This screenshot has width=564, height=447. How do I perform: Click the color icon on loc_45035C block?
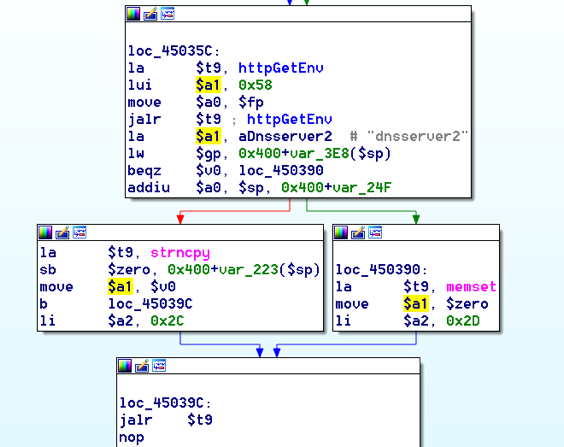click(133, 14)
